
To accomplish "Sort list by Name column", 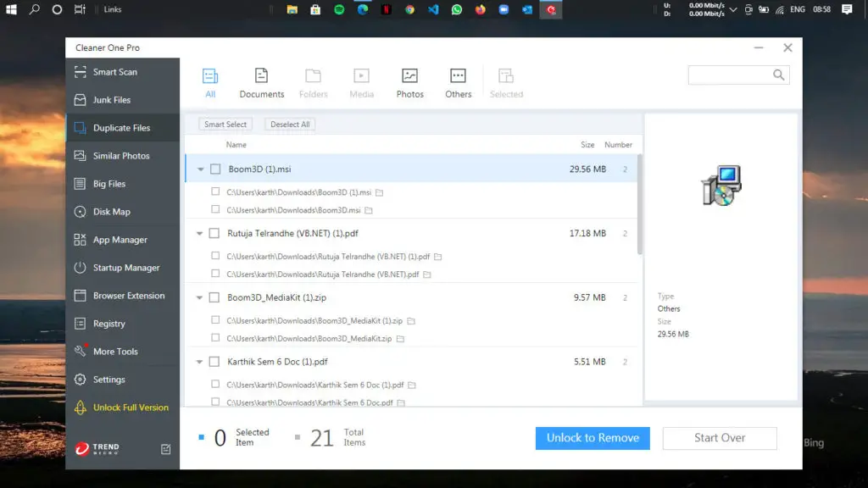I will 236,145.
